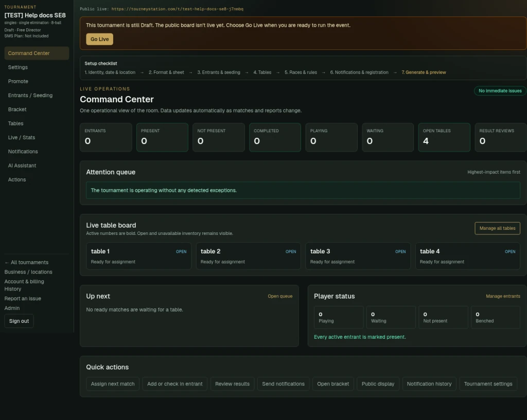Click Send notifications quick action
Image resolution: width=527 pixels, height=420 pixels.
pos(284,384)
